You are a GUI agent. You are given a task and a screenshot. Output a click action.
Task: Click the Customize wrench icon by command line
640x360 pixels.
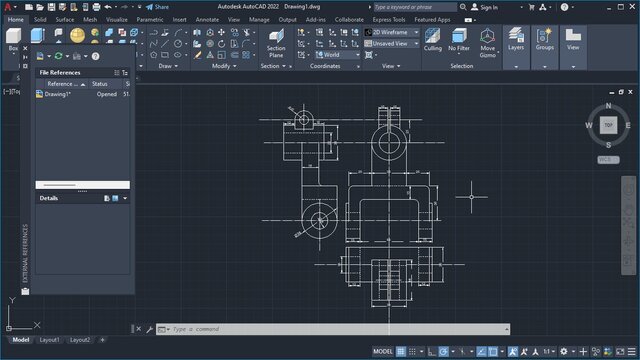pos(149,329)
